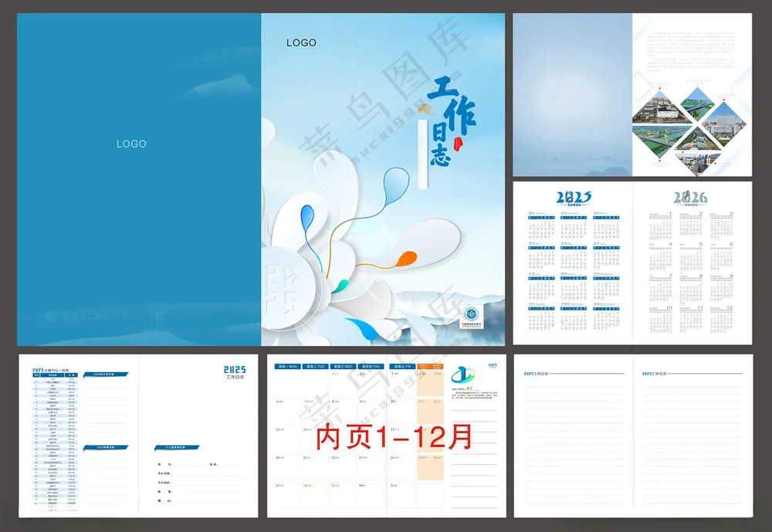Open the photo collage intro page thumbnail
This screenshot has height=532, width=772.
(692, 94)
